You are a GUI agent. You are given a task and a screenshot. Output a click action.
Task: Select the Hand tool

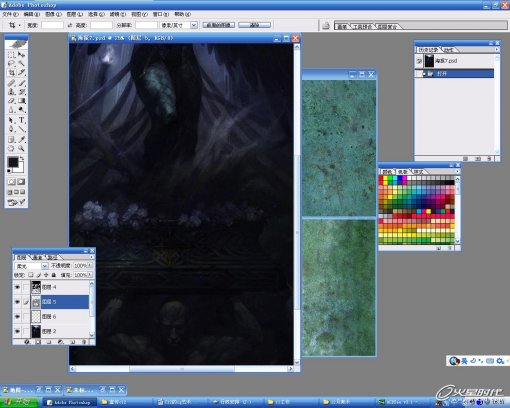coord(11,148)
